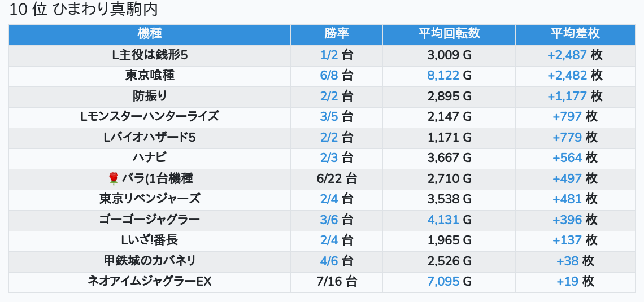Click the 勝率 column header
Viewport: 644px width, 302px height.
[337, 33]
